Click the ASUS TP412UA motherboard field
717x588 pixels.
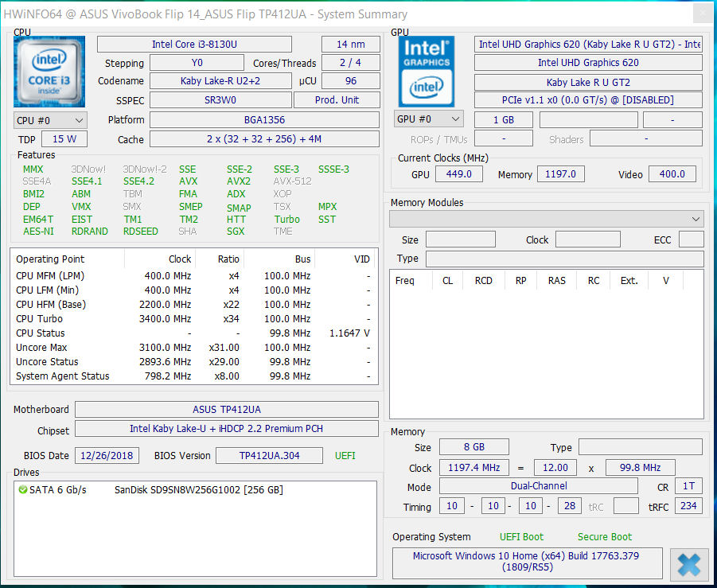coord(227,409)
